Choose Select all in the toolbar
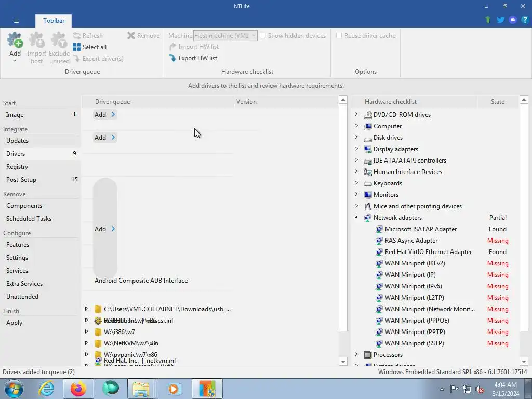Viewport: 532px width, 399px height. [x=90, y=47]
